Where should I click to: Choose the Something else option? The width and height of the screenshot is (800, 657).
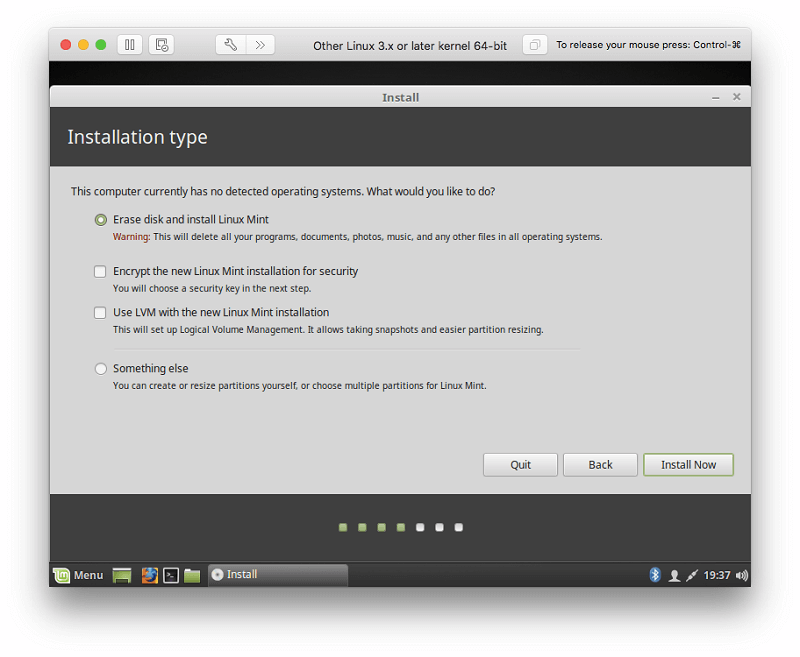coord(101,368)
